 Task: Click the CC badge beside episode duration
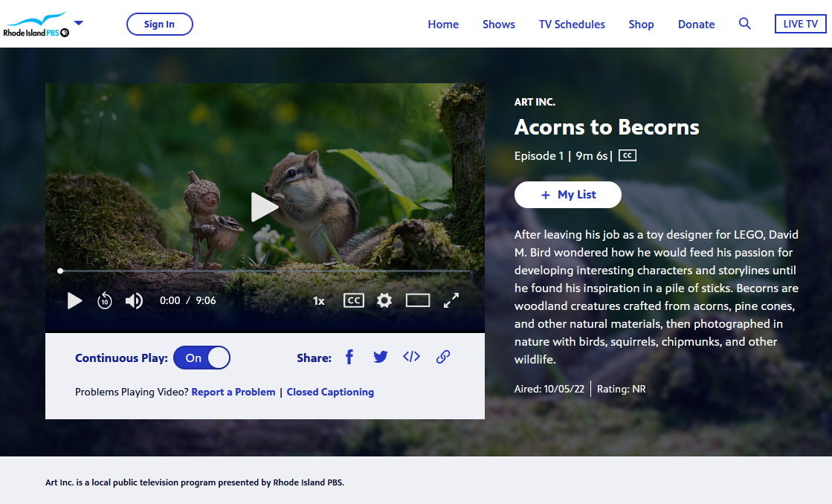pyautogui.click(x=628, y=155)
